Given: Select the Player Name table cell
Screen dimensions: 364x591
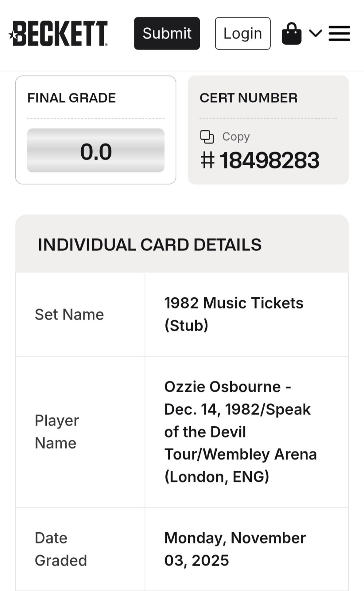Looking at the screenshot, I should (x=56, y=431).
